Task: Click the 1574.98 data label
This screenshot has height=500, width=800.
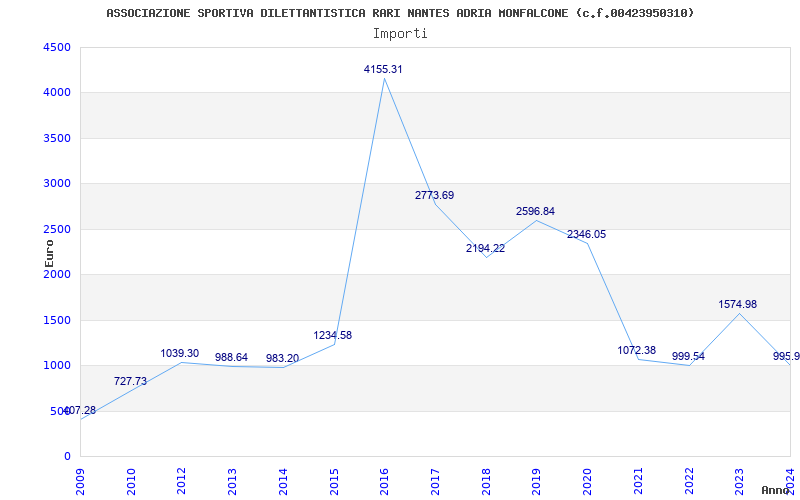Action: point(738,305)
